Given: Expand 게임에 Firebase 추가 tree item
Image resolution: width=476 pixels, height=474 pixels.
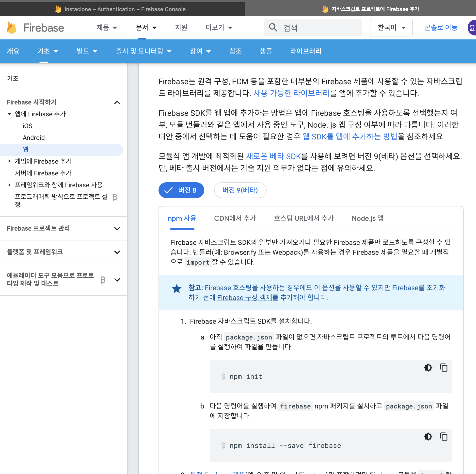Looking at the screenshot, I should [x=9, y=161].
